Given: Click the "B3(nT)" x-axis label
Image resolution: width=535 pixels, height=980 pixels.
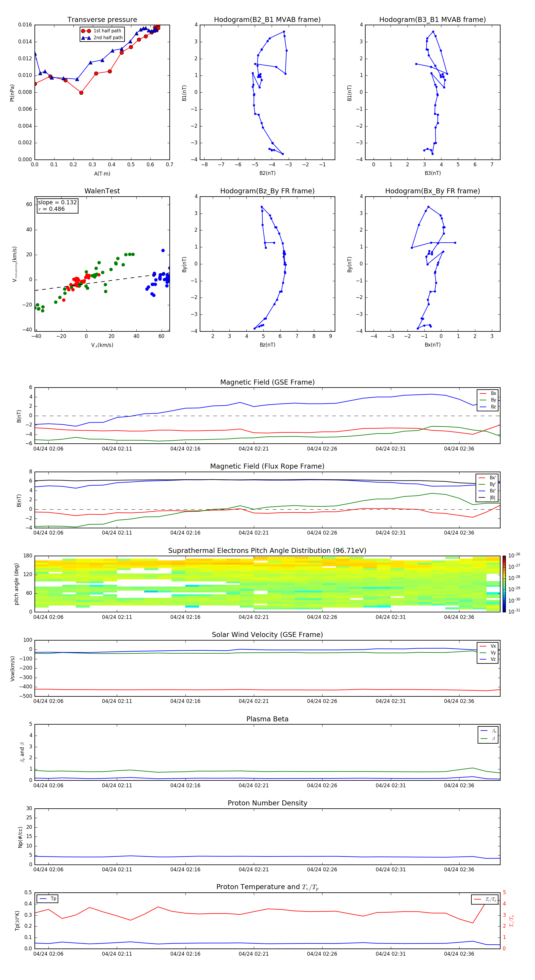Looking at the screenshot, I should click(432, 173).
